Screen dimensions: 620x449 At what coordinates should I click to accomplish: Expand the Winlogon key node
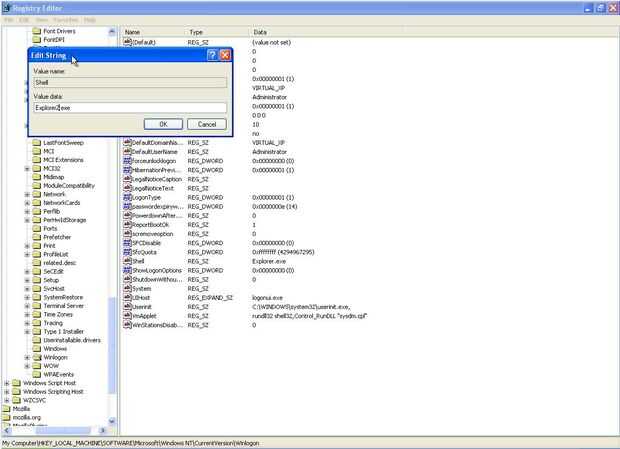(x=27, y=357)
